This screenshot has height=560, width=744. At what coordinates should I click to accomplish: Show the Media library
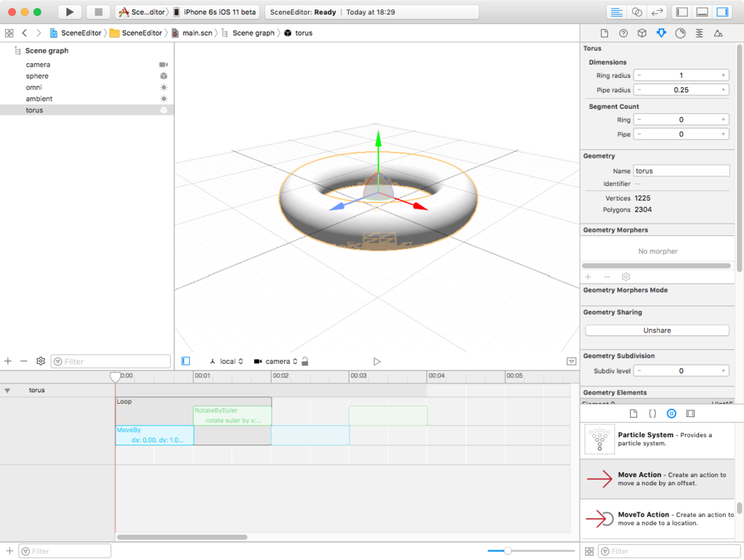pos(690,413)
